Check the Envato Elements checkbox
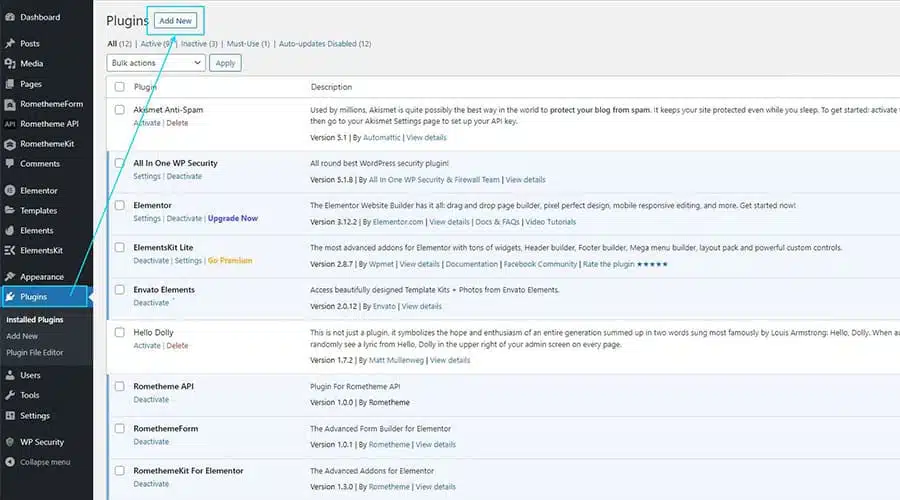The image size is (900, 500). (119, 290)
